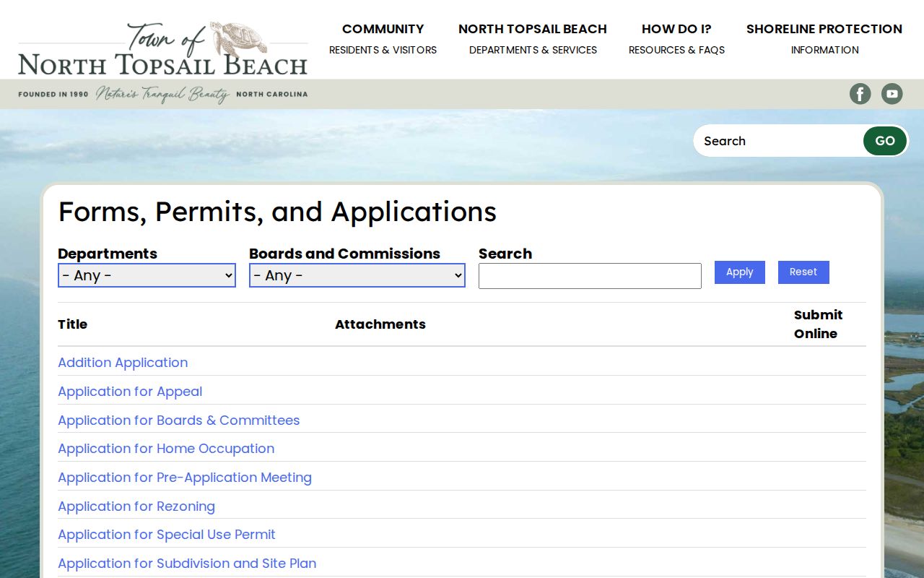Click the Attachments column header
924x578 pixels.
[x=380, y=324]
